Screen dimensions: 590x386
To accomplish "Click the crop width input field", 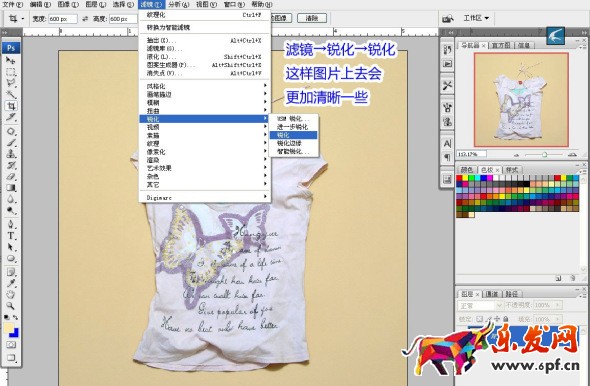I will [x=63, y=18].
